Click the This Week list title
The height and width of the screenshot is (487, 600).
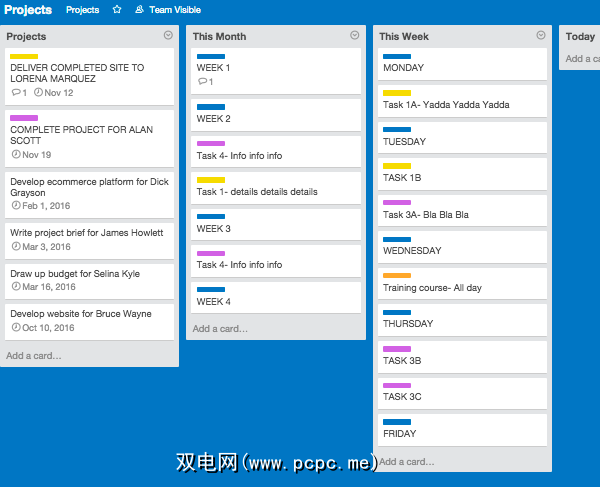(404, 36)
